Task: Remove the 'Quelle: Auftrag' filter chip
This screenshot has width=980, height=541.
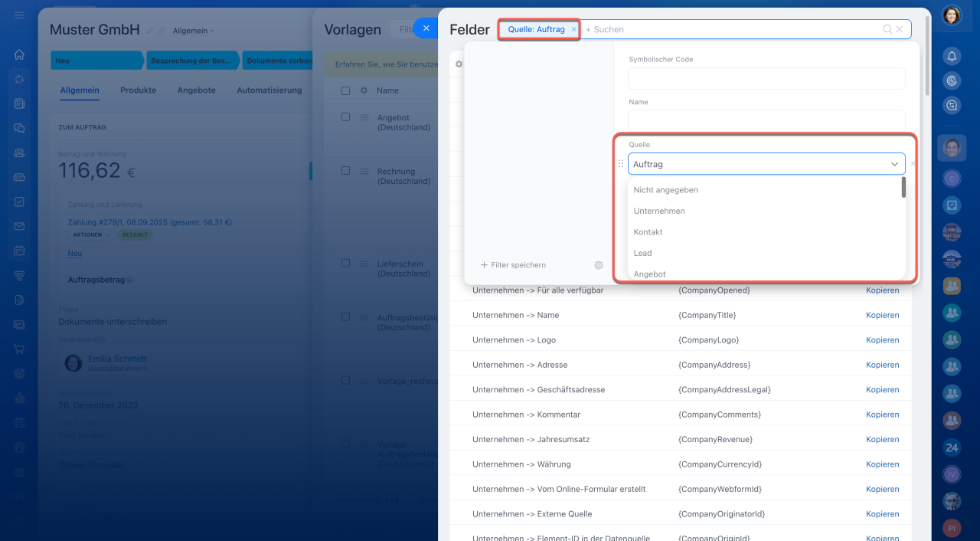Action: [x=573, y=29]
